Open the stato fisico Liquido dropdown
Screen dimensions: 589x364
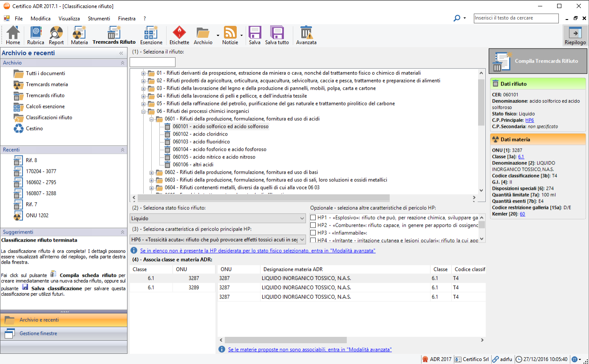[218, 218]
